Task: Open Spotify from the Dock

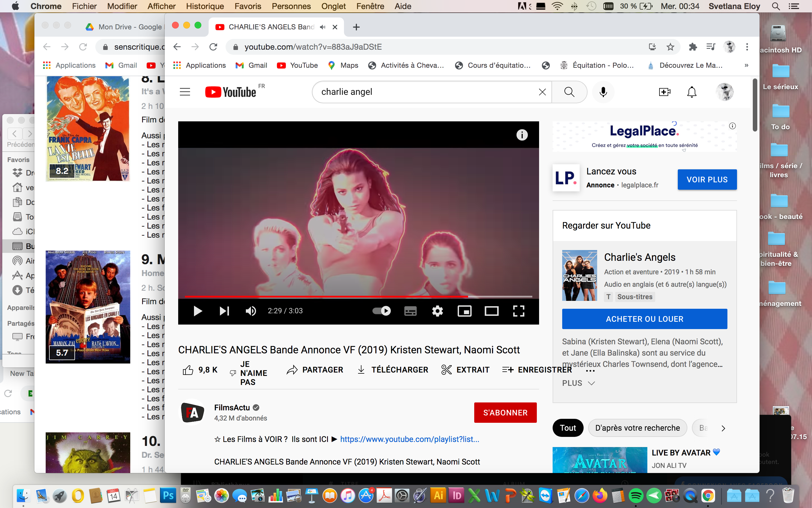Action: (636, 495)
